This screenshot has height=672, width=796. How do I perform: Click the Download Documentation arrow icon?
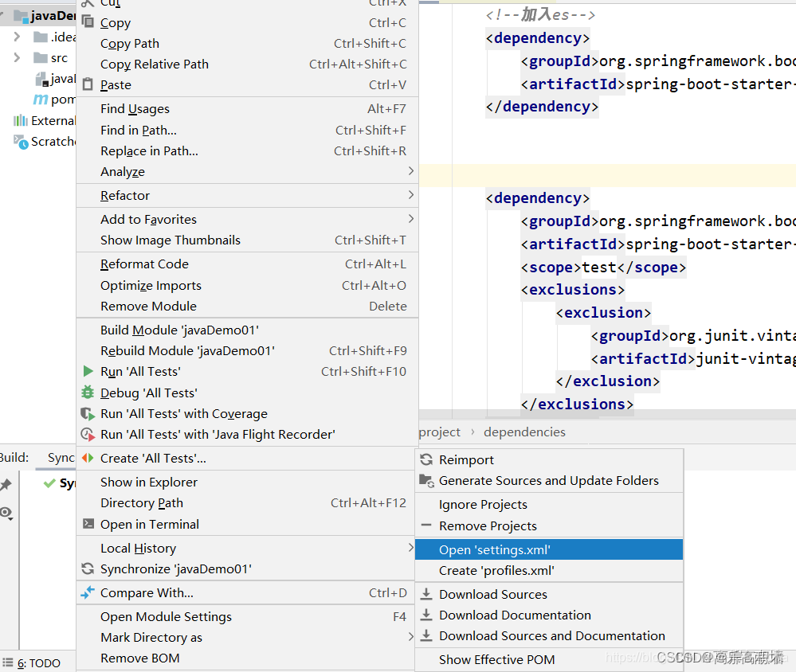426,614
